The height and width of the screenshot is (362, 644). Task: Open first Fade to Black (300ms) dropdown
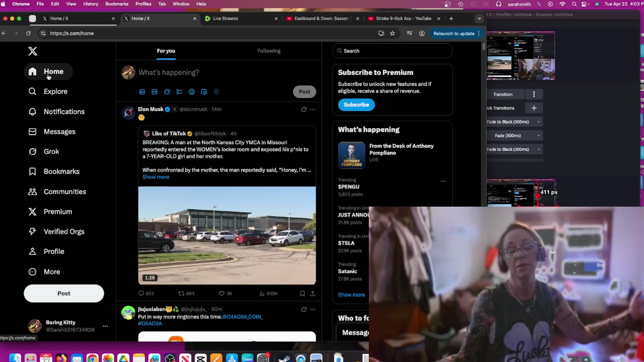(514, 122)
